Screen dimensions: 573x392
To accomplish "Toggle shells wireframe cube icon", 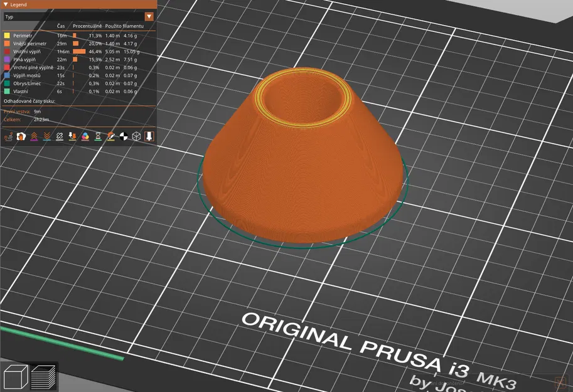I will [136, 137].
